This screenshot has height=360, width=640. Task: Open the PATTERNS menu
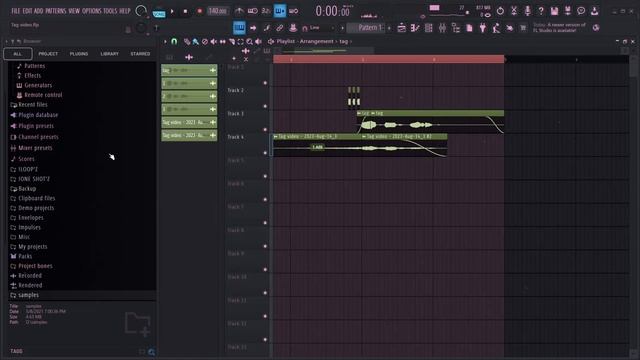(x=56, y=11)
